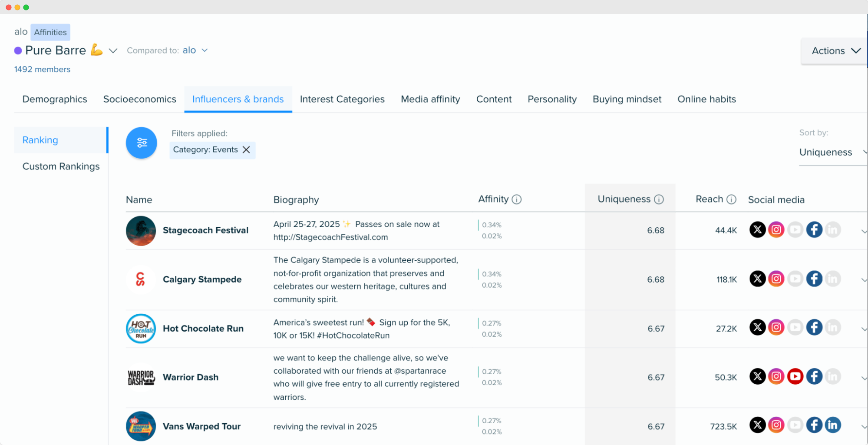Open Facebook icon for Warrior Dash
The width and height of the screenshot is (868, 445).
point(814,376)
